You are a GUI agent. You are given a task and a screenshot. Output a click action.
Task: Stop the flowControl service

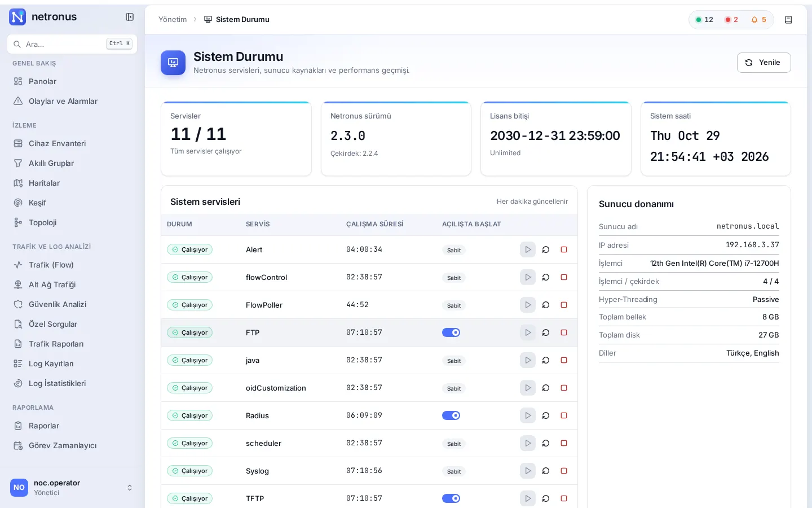564,277
